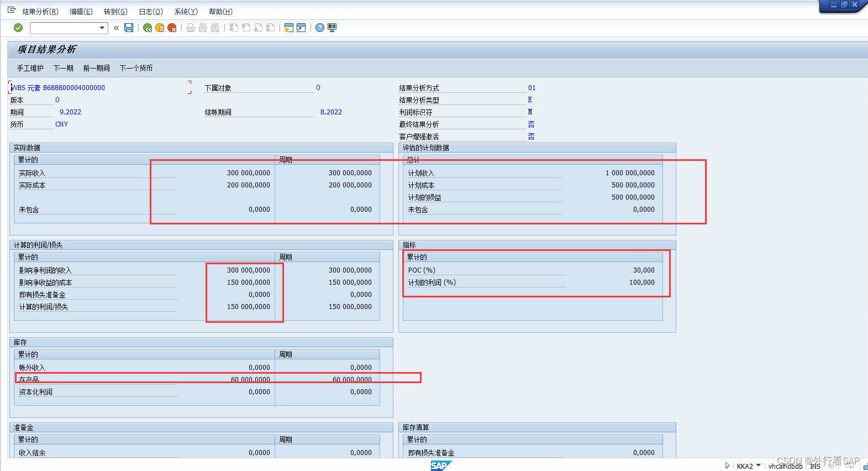Screen dimensions: 868x471
Task: Click the 下一期 button
Action: (64, 68)
